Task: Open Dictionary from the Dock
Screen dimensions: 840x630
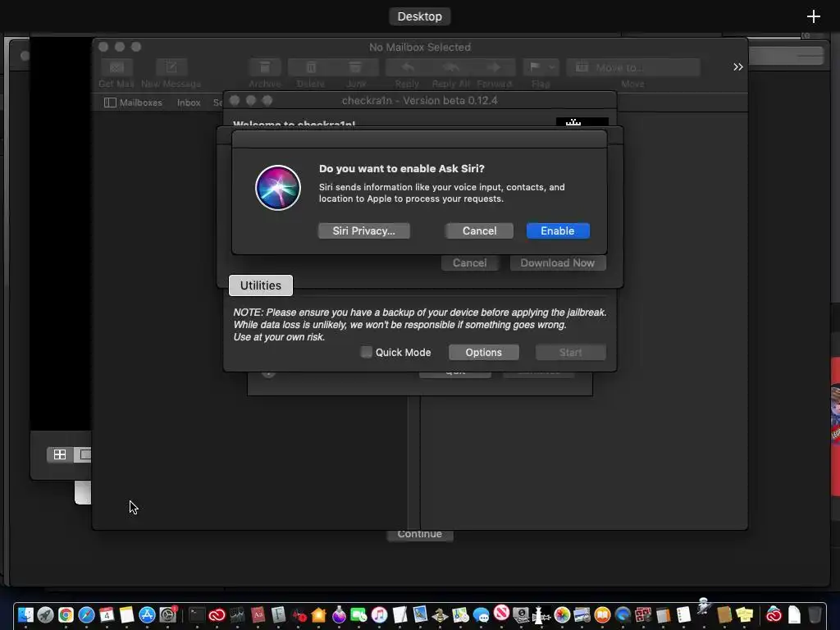Action: (258, 614)
